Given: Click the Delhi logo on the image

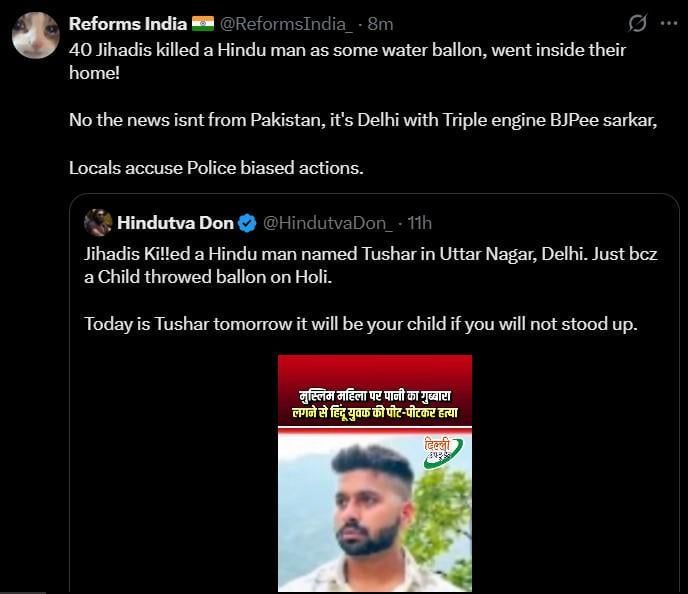Looking at the screenshot, I should click(442, 449).
